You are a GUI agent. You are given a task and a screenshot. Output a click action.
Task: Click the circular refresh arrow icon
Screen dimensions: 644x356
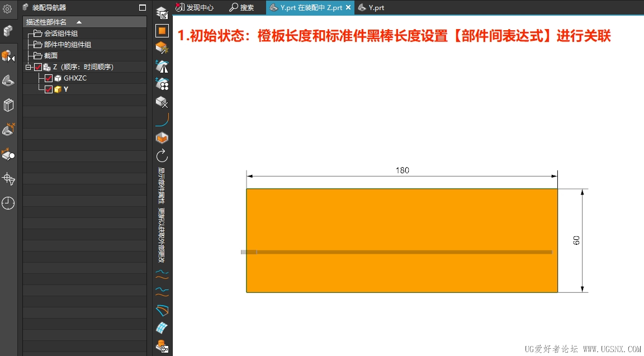[x=162, y=156]
